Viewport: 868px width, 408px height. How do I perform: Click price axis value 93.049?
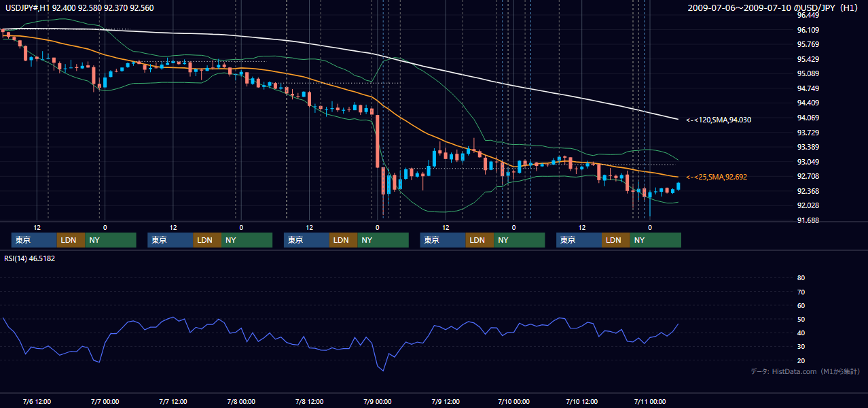tap(808, 162)
